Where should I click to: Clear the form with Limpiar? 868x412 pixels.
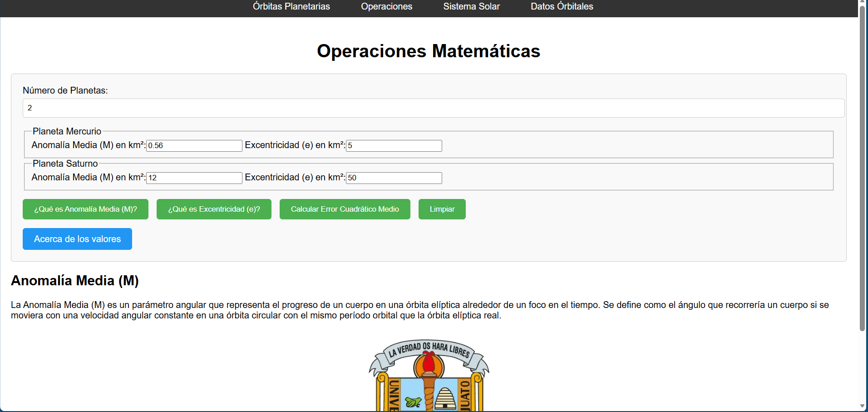pyautogui.click(x=442, y=209)
